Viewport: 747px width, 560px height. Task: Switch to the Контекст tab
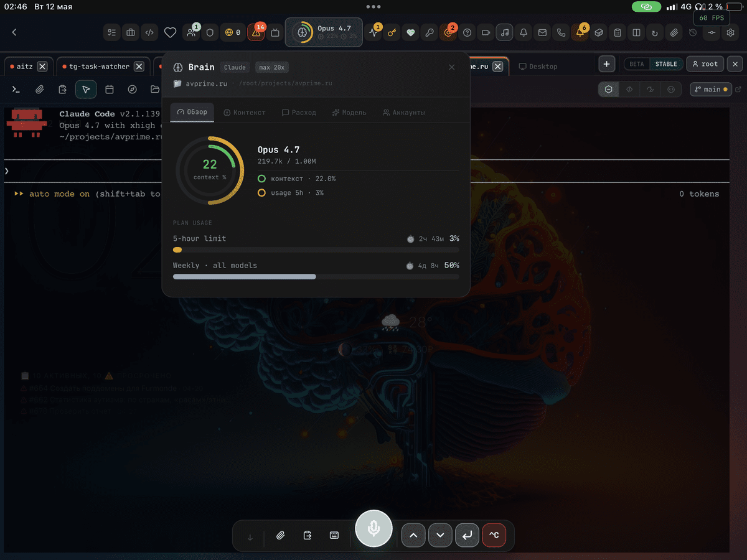(245, 113)
